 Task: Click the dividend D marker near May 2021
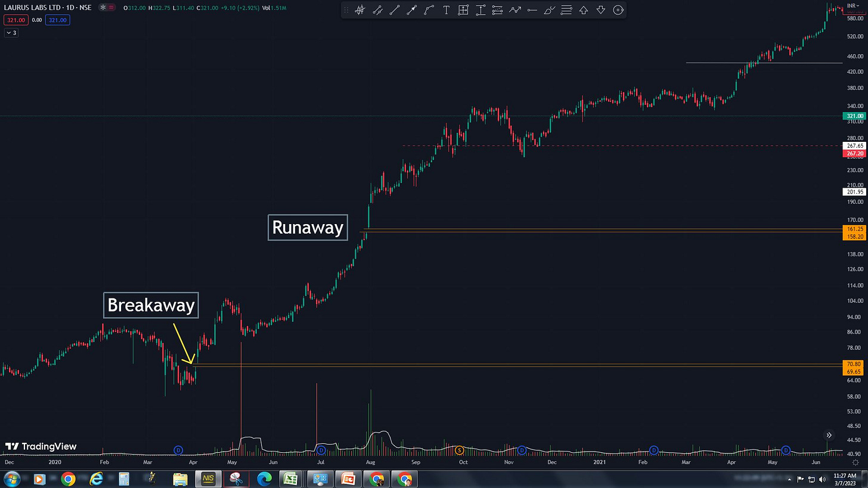coord(786,450)
